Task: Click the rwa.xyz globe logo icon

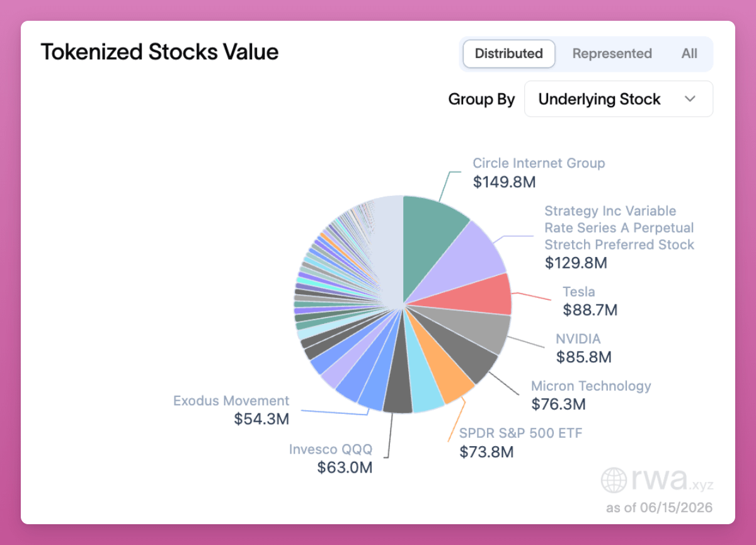Action: click(614, 480)
